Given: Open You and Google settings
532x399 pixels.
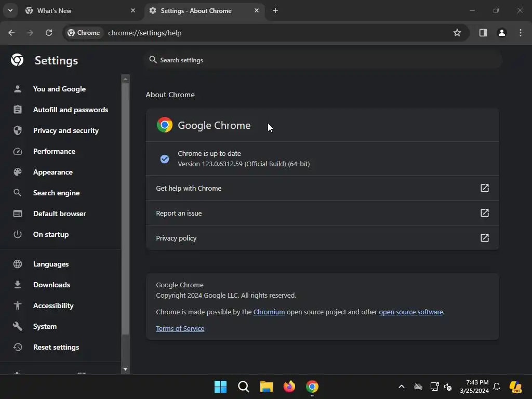Looking at the screenshot, I should tap(59, 89).
